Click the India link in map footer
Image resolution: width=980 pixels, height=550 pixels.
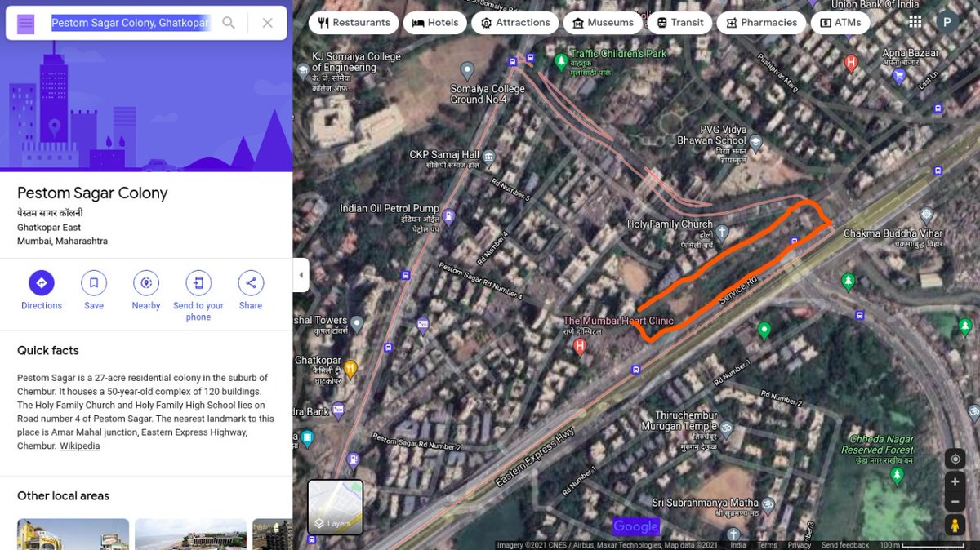click(738, 545)
